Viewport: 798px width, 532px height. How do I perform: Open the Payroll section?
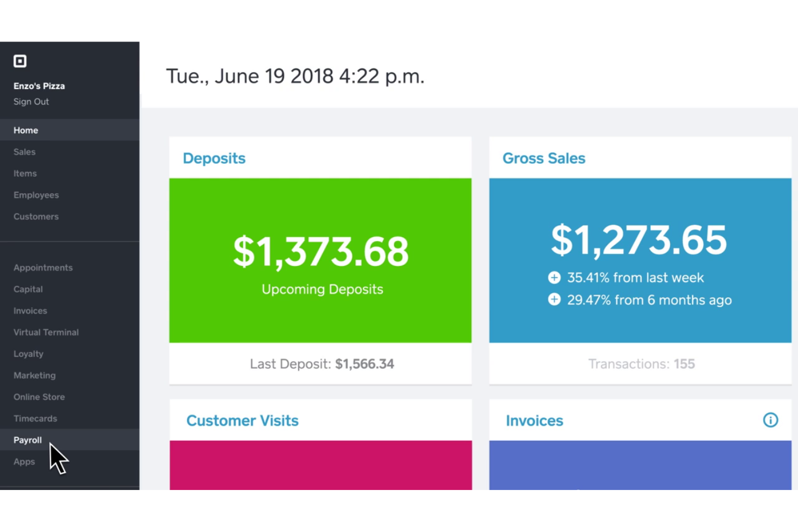[27, 440]
